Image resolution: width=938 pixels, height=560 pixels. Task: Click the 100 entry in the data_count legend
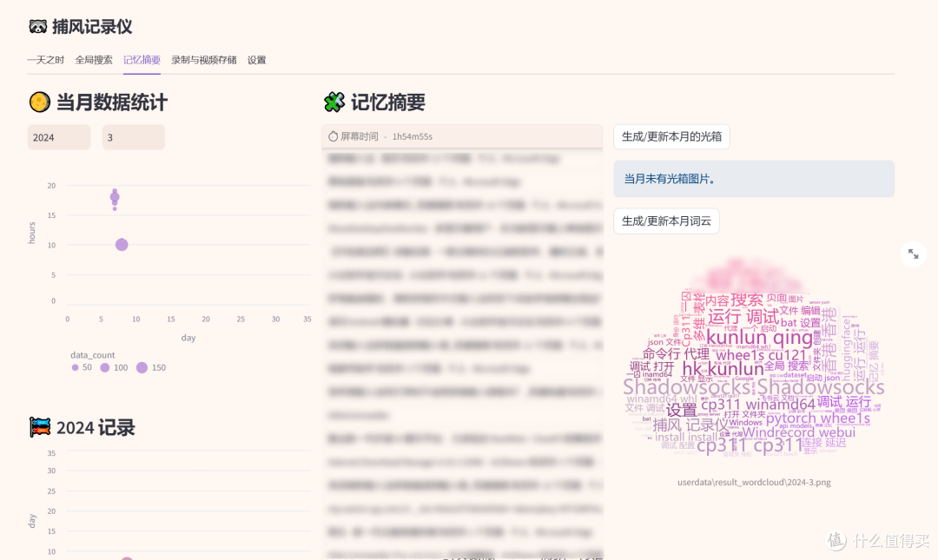click(114, 367)
